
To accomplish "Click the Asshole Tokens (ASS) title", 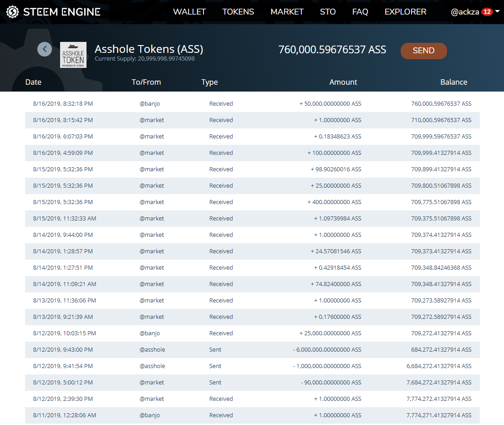I will click(149, 49).
